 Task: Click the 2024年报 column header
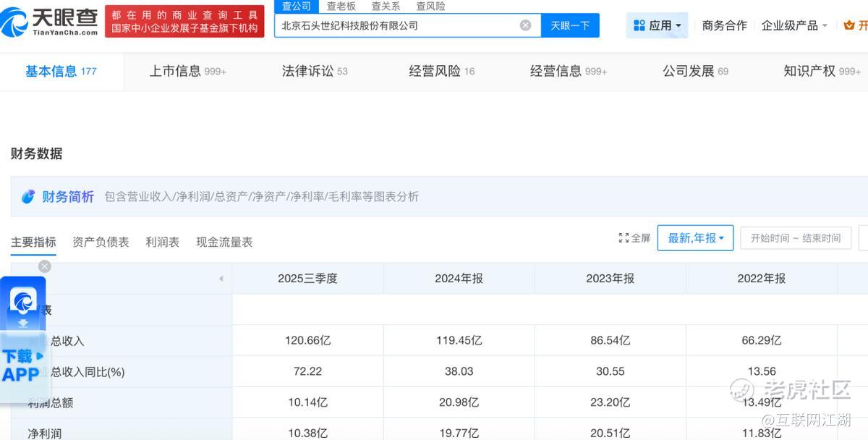459,279
